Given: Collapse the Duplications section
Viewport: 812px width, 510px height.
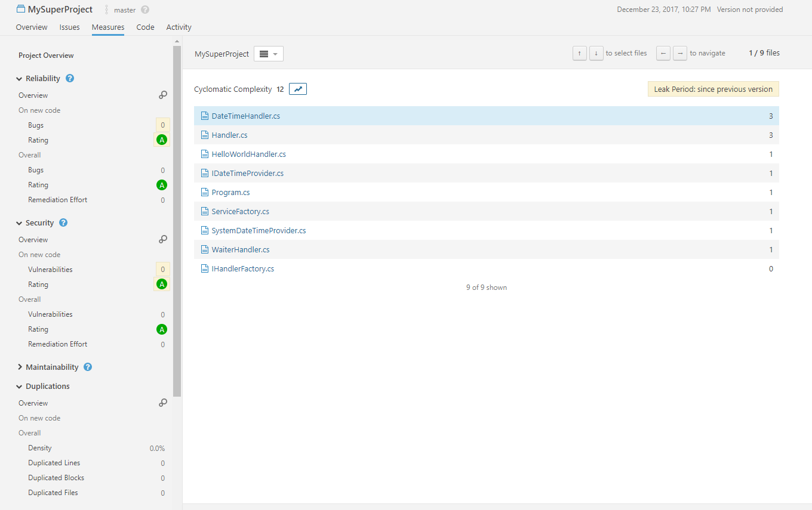Looking at the screenshot, I should coord(20,387).
